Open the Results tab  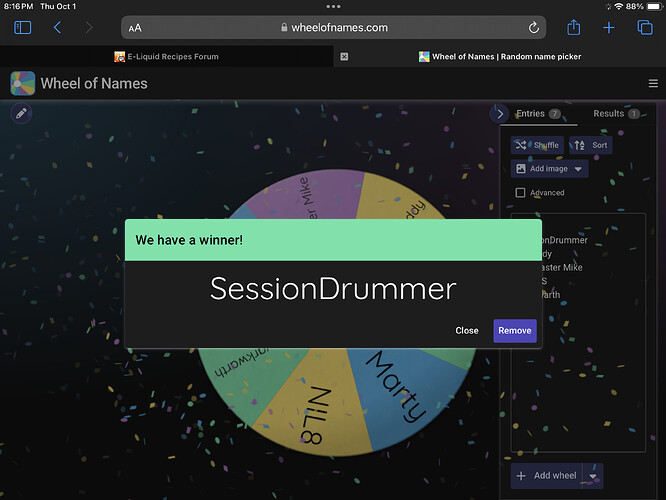(616, 113)
